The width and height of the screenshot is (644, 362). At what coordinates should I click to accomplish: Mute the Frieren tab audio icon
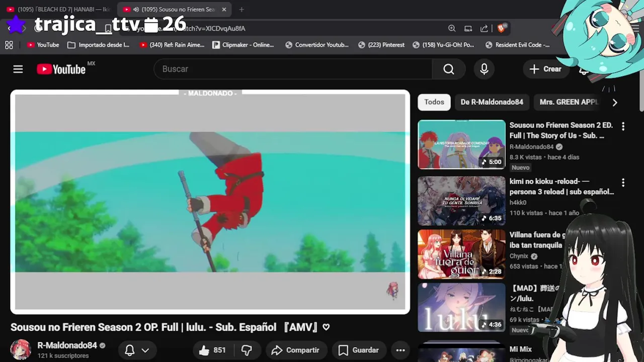pos(136,10)
